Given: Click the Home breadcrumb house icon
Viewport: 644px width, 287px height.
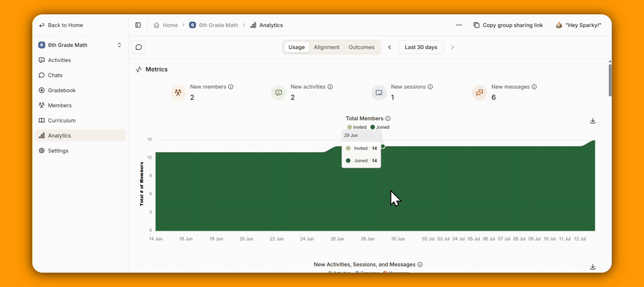Looking at the screenshot, I should (157, 25).
